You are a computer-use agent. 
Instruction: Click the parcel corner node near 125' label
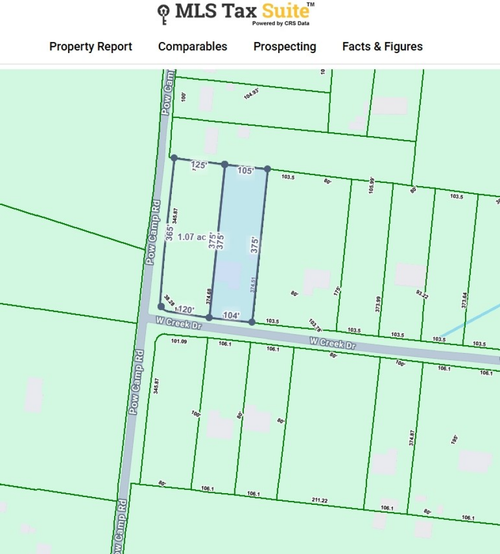coord(174,158)
